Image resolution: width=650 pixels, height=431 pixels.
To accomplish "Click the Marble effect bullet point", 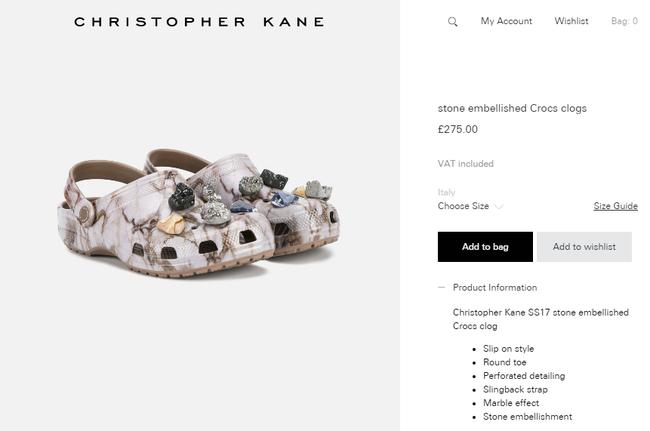I will coord(513,403).
